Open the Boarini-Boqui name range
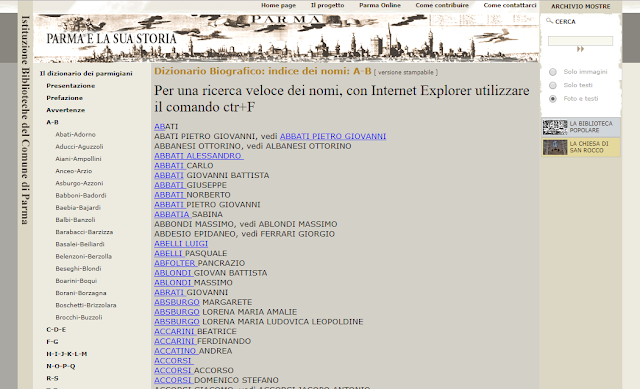 76,281
